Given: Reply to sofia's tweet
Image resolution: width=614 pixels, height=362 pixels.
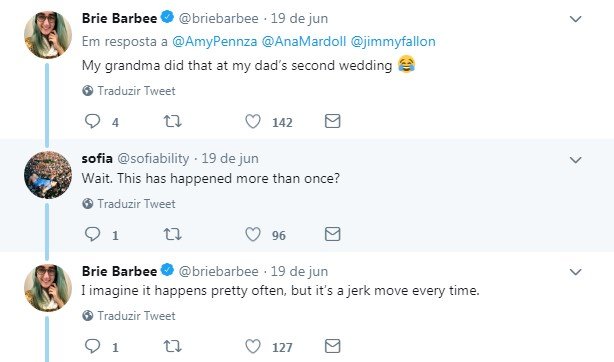Looking at the screenshot, I should pyautogui.click(x=93, y=234).
